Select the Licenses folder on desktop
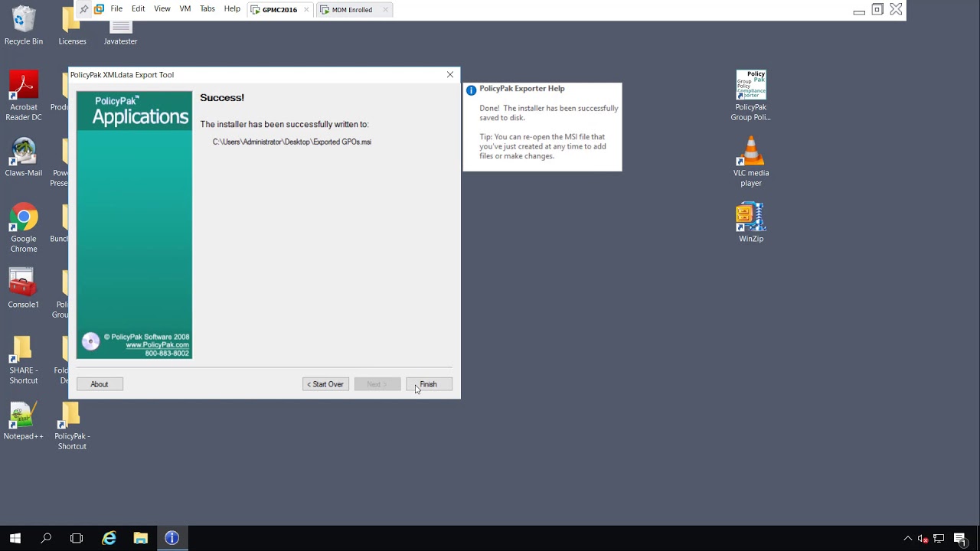 (72, 29)
